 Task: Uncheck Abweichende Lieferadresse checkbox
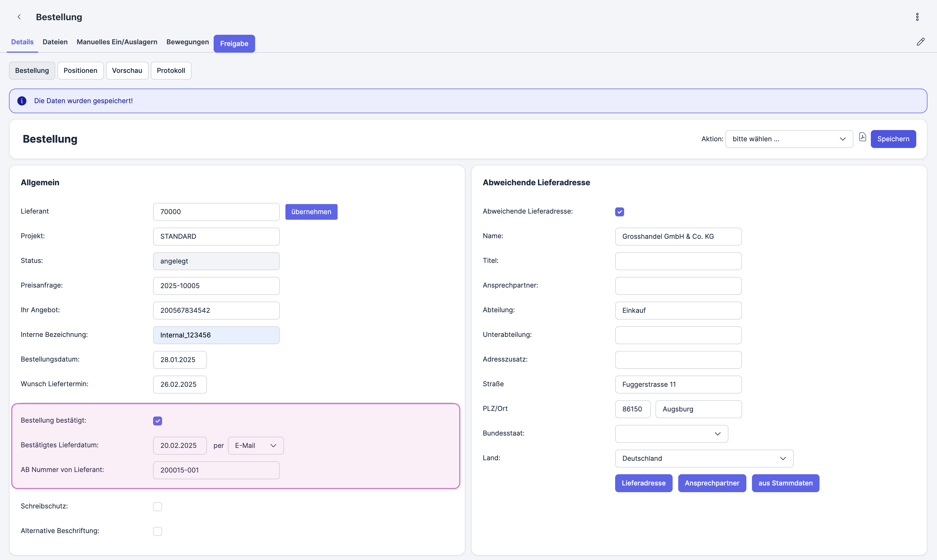(619, 212)
